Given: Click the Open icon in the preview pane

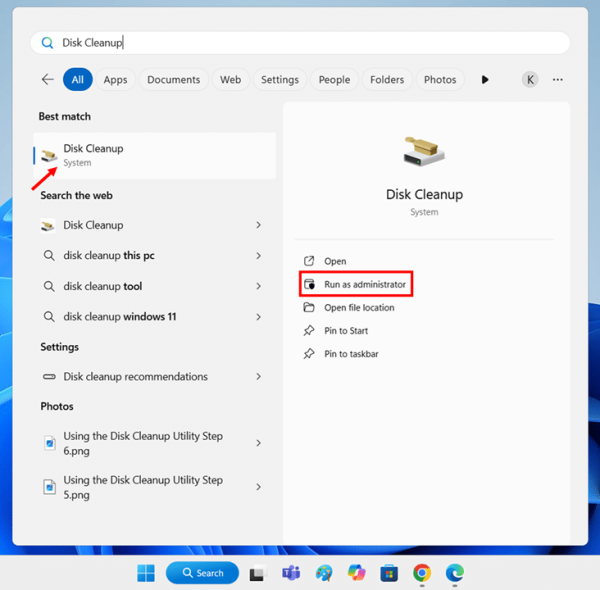Looking at the screenshot, I should tap(309, 261).
